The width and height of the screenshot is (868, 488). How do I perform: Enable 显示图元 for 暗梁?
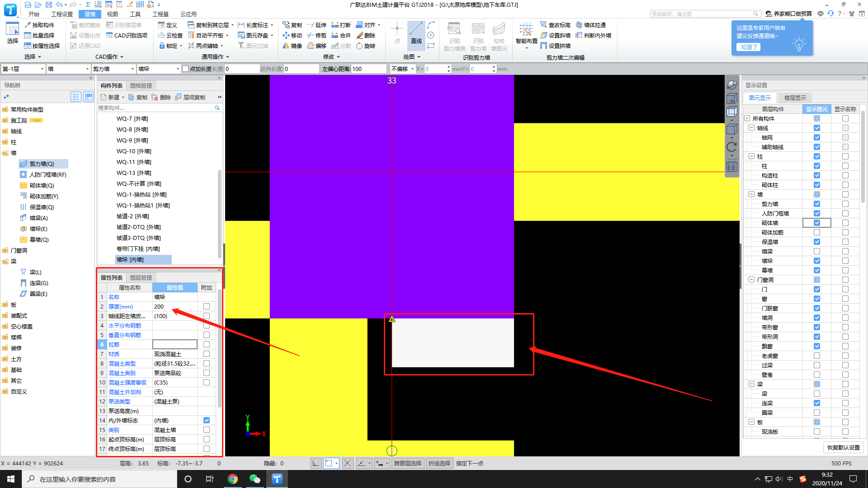pyautogui.click(x=817, y=251)
